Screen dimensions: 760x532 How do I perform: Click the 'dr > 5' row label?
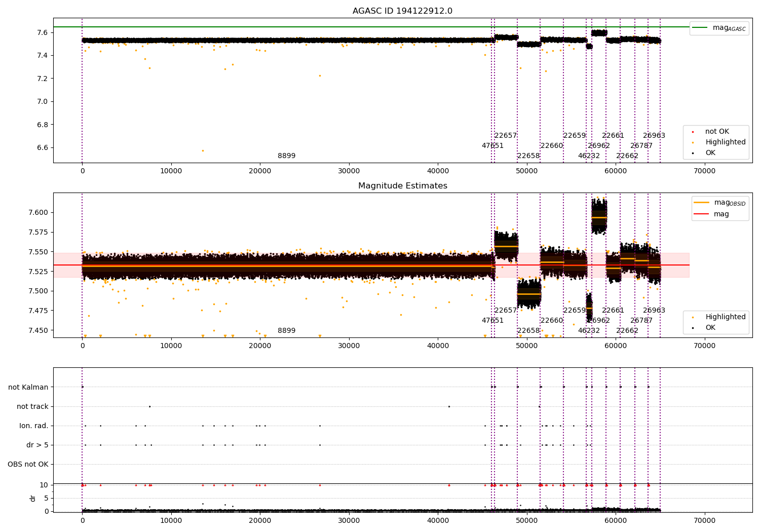click(37, 445)
